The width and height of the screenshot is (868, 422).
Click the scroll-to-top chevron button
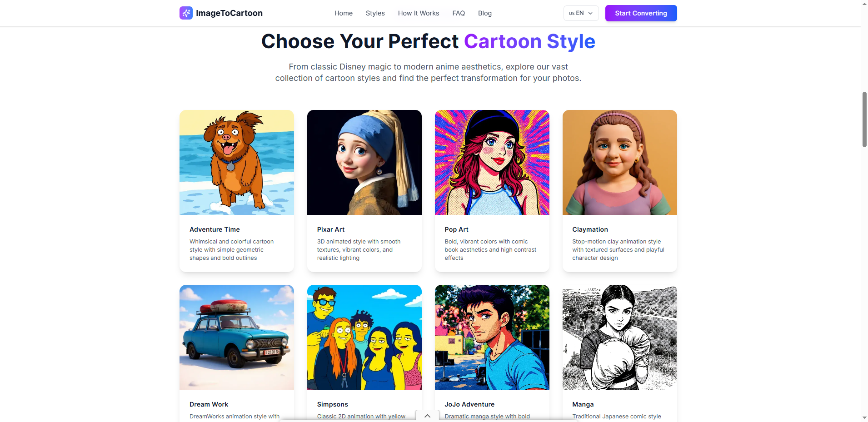[x=426, y=415]
